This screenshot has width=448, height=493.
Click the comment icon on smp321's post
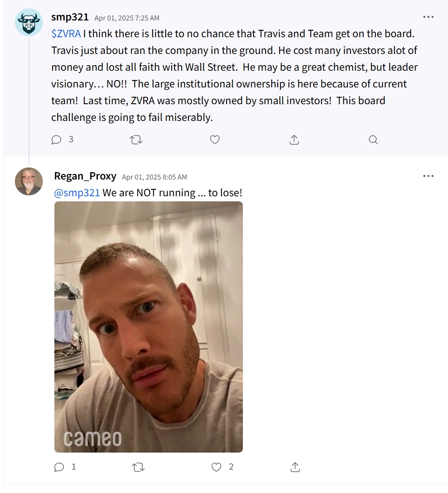(x=56, y=140)
